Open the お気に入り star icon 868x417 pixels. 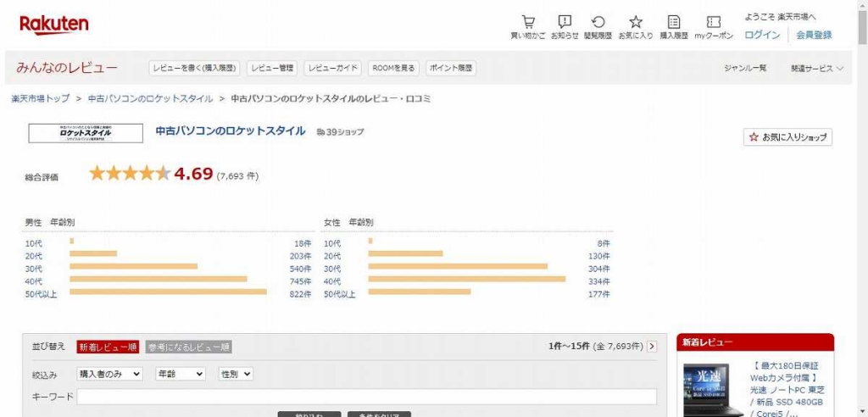pos(635,22)
